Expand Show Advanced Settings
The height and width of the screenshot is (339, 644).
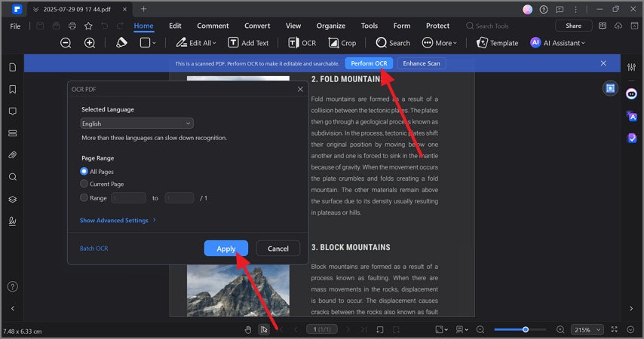pyautogui.click(x=118, y=221)
